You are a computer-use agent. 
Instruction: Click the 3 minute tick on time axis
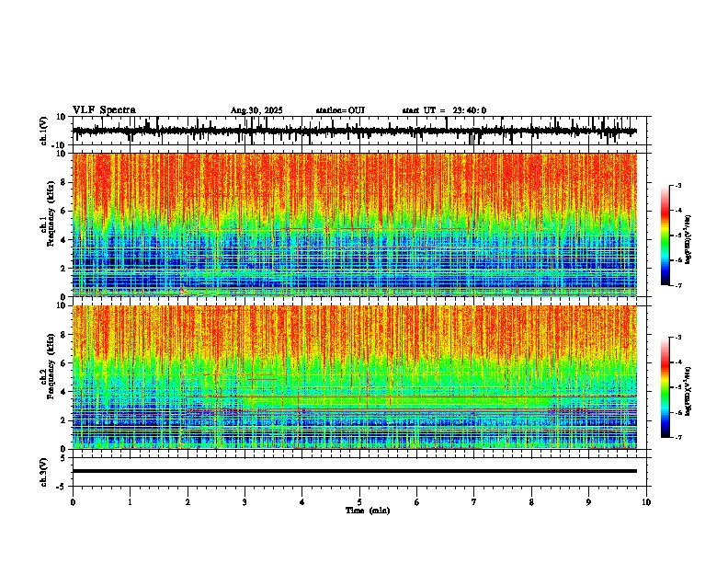(245, 502)
